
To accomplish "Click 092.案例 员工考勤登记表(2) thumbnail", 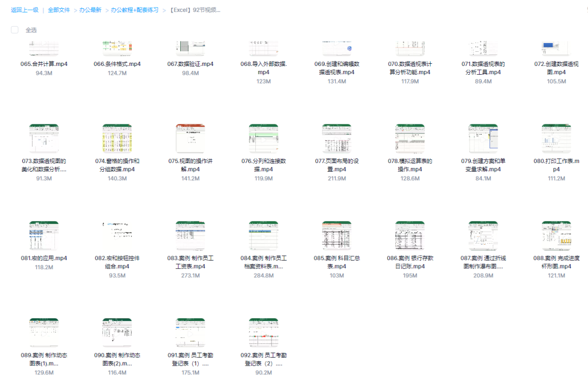I will (x=264, y=332).
